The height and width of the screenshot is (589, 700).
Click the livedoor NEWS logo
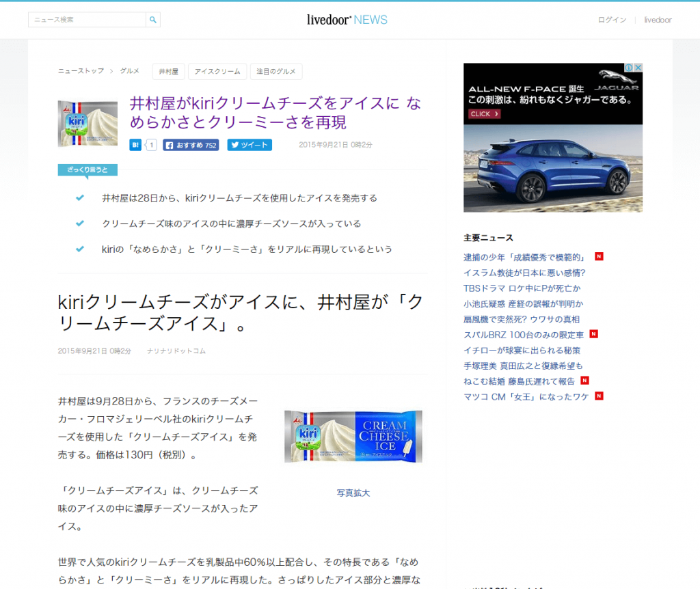(347, 20)
